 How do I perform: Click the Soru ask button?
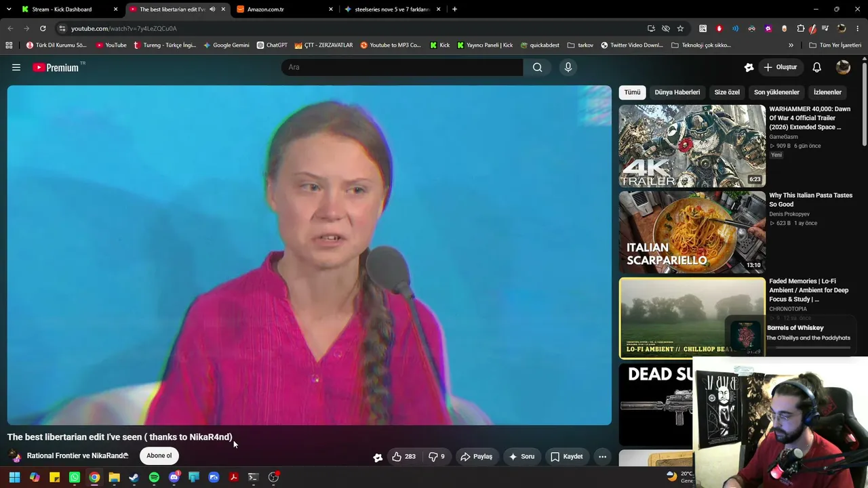(x=522, y=457)
